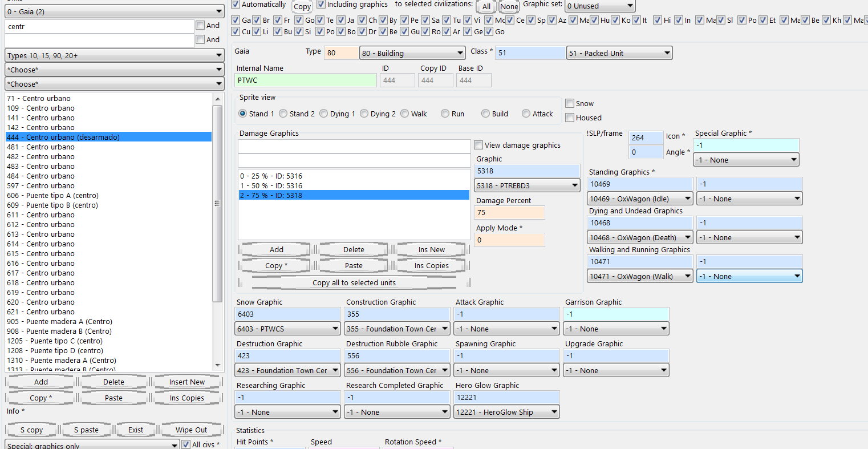868x449 pixels.
Task: Select "606 - Puente tipo A (centro)" in unit list
Action: (x=52, y=195)
